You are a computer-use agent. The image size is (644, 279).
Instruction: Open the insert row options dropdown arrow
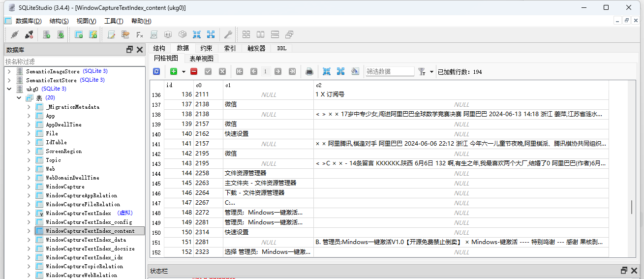pos(184,72)
